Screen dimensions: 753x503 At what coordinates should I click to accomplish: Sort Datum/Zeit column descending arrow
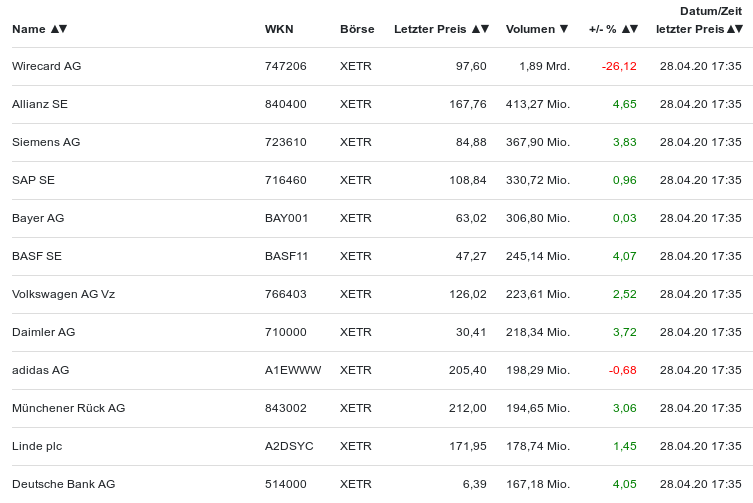(x=740, y=29)
